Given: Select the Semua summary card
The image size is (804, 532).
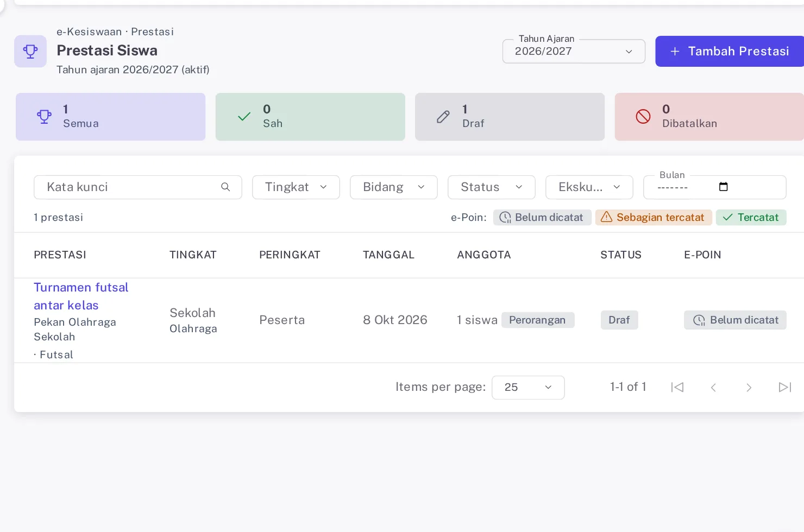Looking at the screenshot, I should pos(110,117).
